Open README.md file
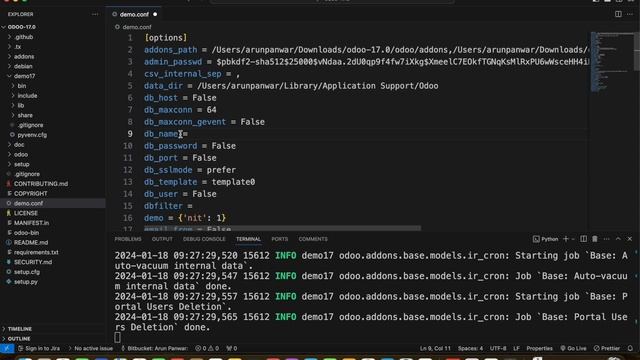 click(31, 242)
